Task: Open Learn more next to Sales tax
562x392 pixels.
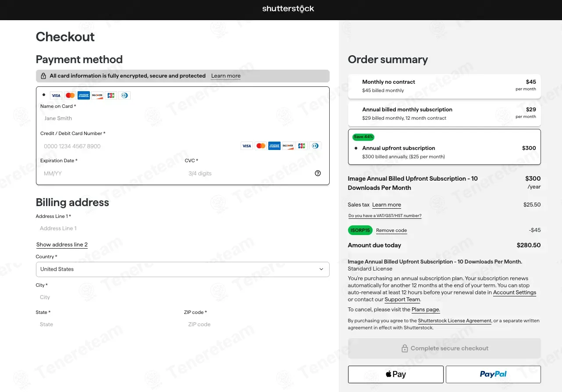Action: tap(387, 205)
